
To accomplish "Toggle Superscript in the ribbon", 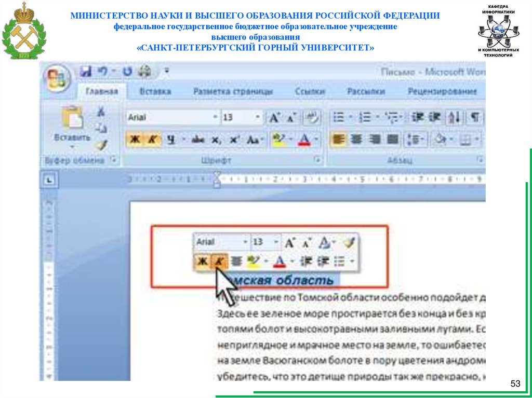I will coord(233,140).
